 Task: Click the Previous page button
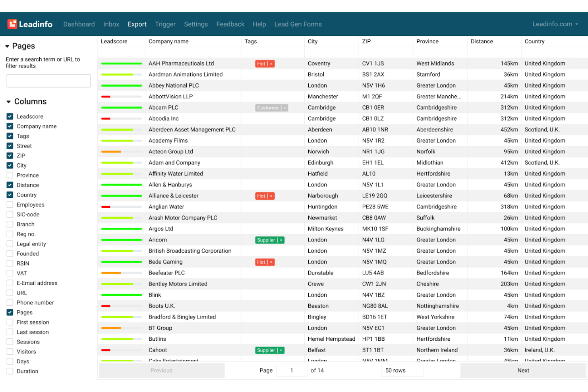tap(162, 370)
